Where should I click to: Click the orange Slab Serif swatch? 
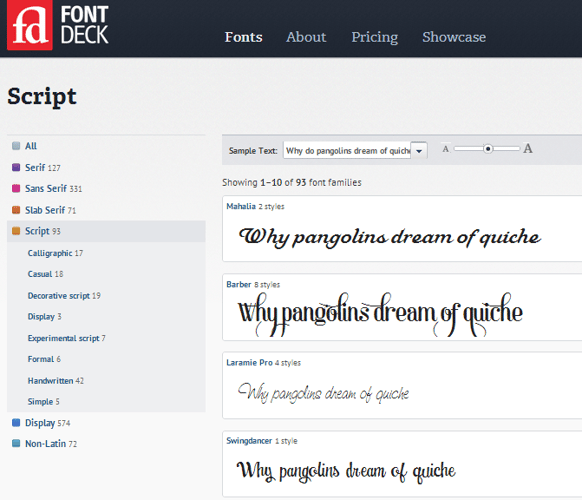(x=16, y=210)
